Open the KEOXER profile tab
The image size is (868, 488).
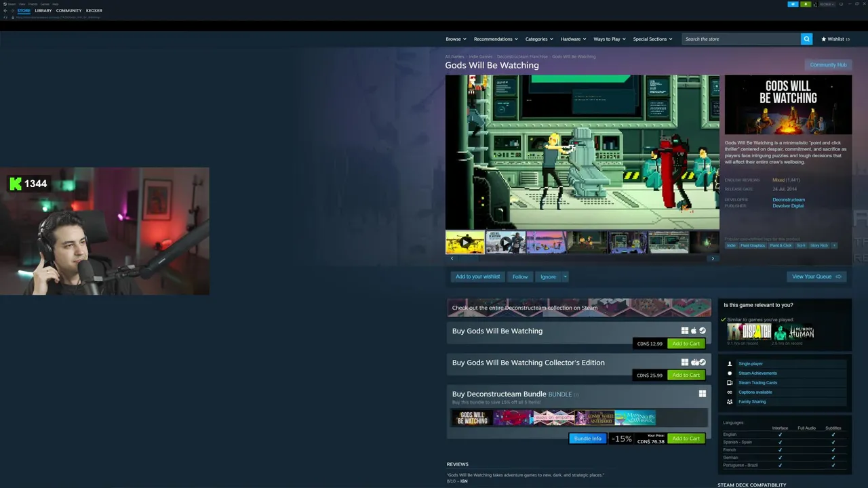94,11
